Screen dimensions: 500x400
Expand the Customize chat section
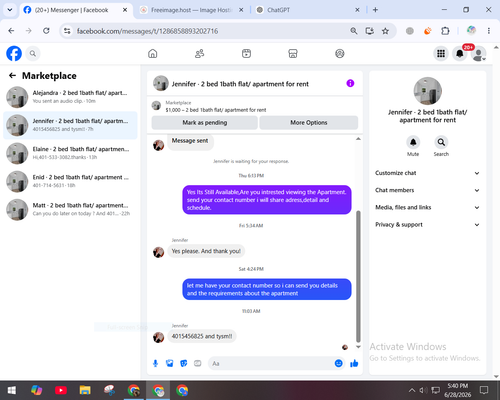tap(428, 173)
